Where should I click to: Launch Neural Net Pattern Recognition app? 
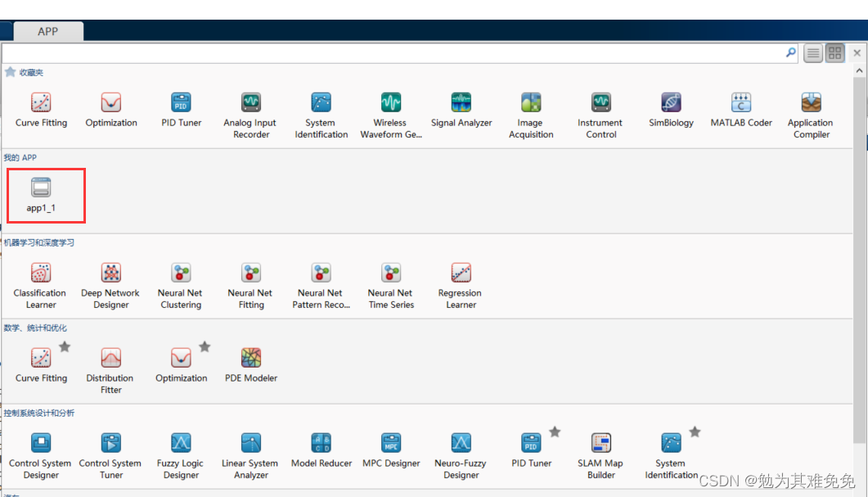tap(321, 286)
